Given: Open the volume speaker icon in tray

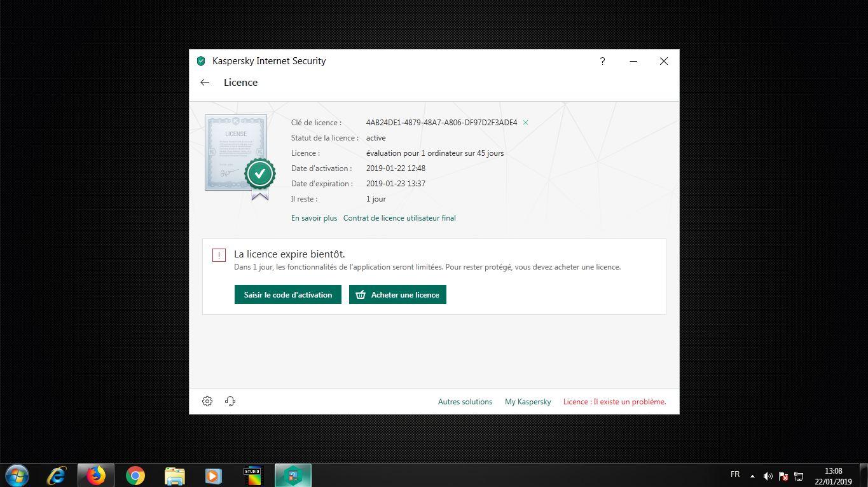Looking at the screenshot, I should pyautogui.click(x=768, y=476).
